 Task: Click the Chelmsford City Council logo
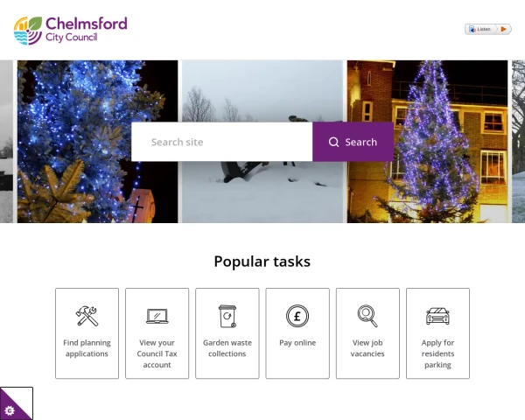tap(70, 31)
